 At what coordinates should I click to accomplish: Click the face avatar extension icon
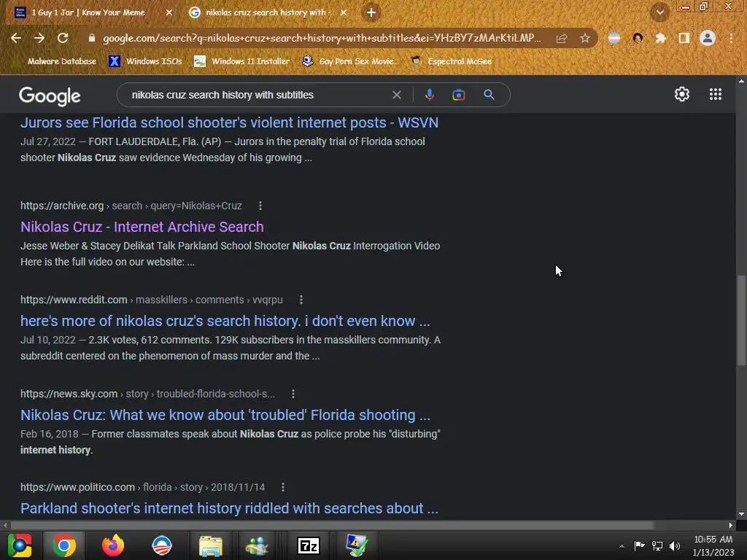coord(638,38)
